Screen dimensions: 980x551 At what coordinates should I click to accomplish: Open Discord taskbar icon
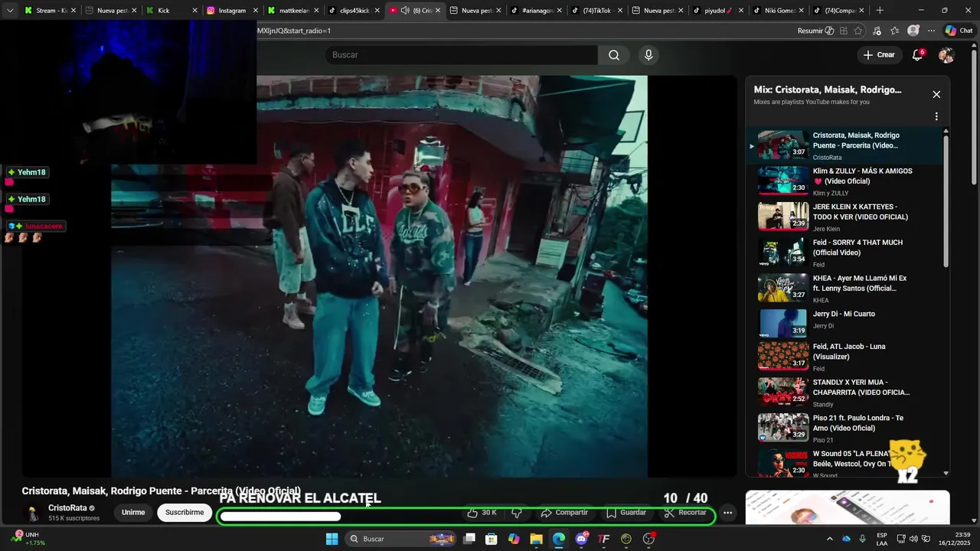[x=582, y=539]
